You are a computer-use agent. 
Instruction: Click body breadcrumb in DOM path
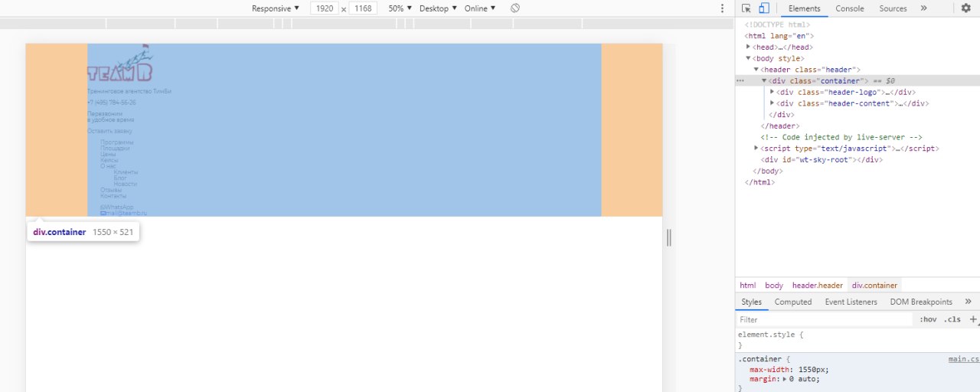pos(774,285)
